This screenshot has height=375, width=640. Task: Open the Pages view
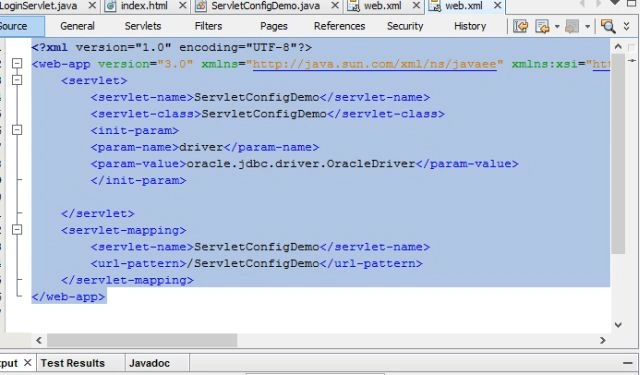click(273, 26)
